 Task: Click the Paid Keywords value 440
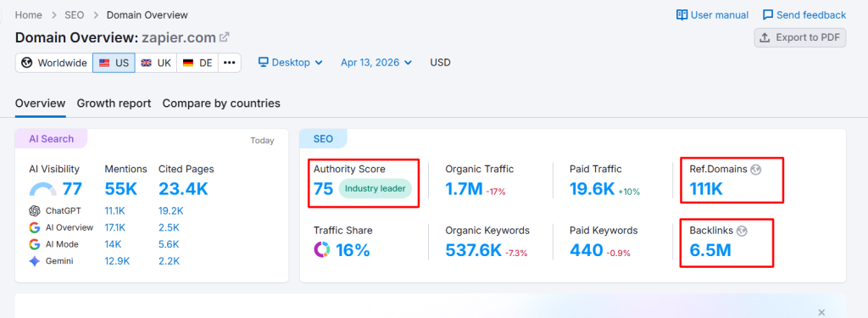click(x=587, y=250)
